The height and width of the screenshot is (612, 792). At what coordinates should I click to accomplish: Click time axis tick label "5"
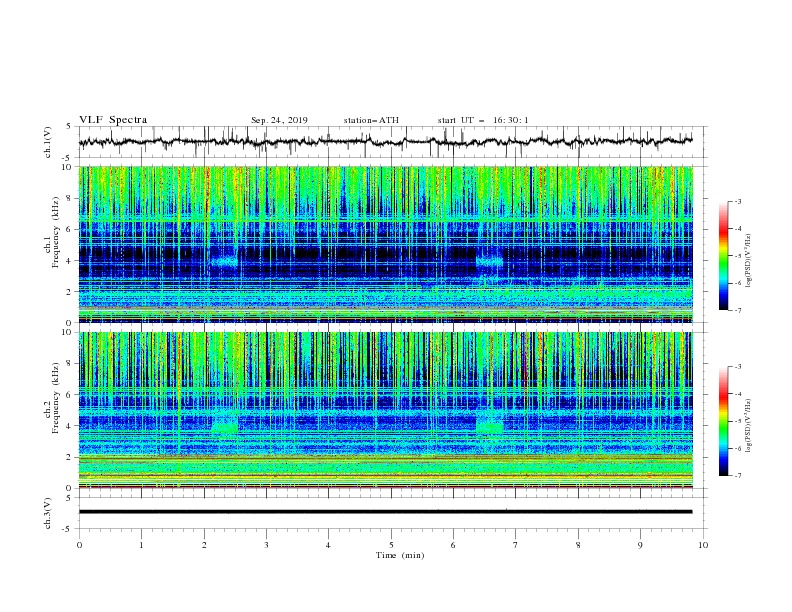(x=391, y=545)
